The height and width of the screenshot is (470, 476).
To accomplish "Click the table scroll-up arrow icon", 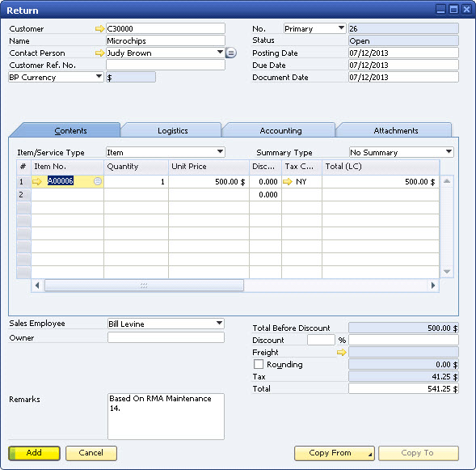I will point(447,181).
